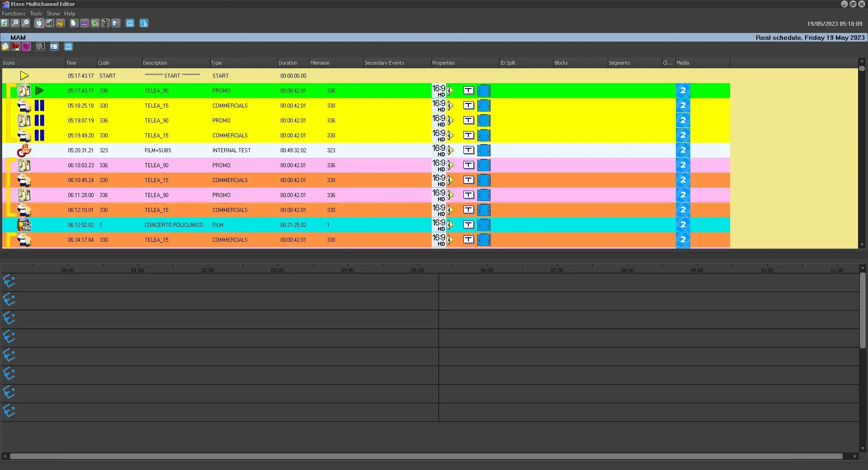Click the Description column header
Viewport: 868px width, 470px height.
tap(155, 63)
